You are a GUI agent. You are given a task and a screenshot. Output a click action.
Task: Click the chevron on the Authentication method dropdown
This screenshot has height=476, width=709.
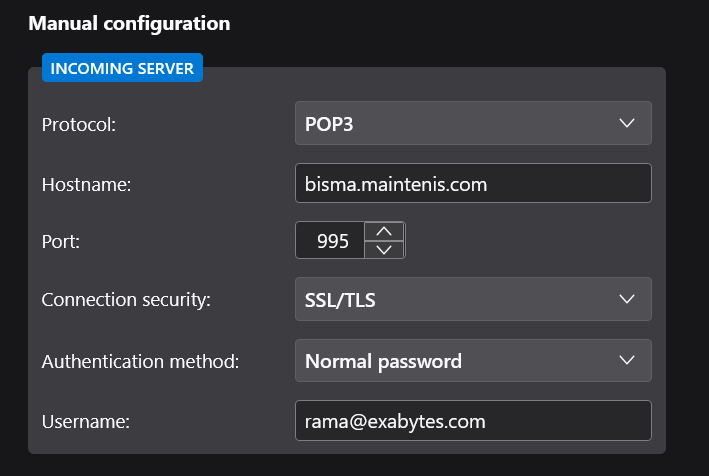627,360
